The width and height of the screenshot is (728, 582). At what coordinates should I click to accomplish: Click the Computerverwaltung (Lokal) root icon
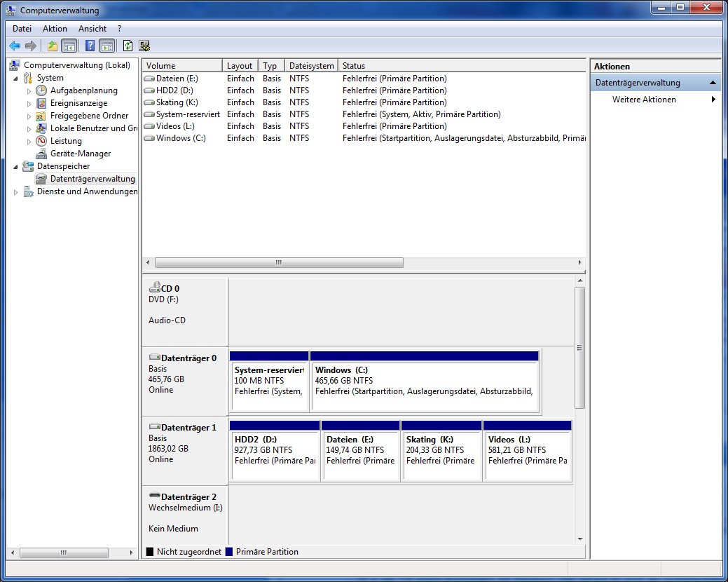[15, 65]
